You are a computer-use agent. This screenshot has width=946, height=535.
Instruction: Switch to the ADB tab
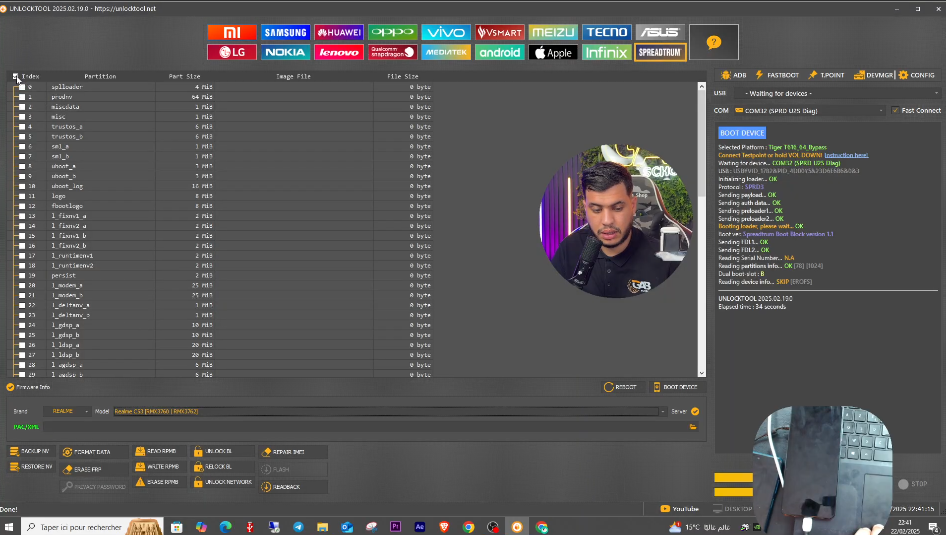[734, 75]
